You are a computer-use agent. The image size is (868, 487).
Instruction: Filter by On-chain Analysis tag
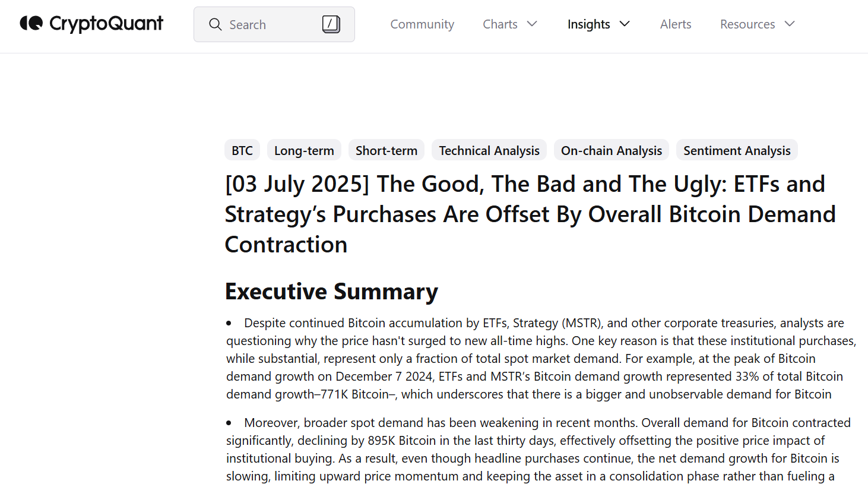(x=612, y=150)
